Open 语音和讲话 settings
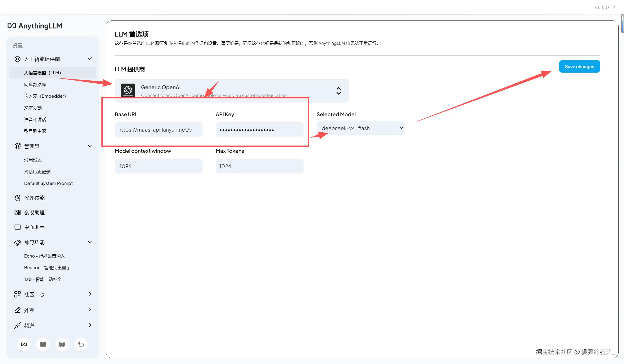 35,120
